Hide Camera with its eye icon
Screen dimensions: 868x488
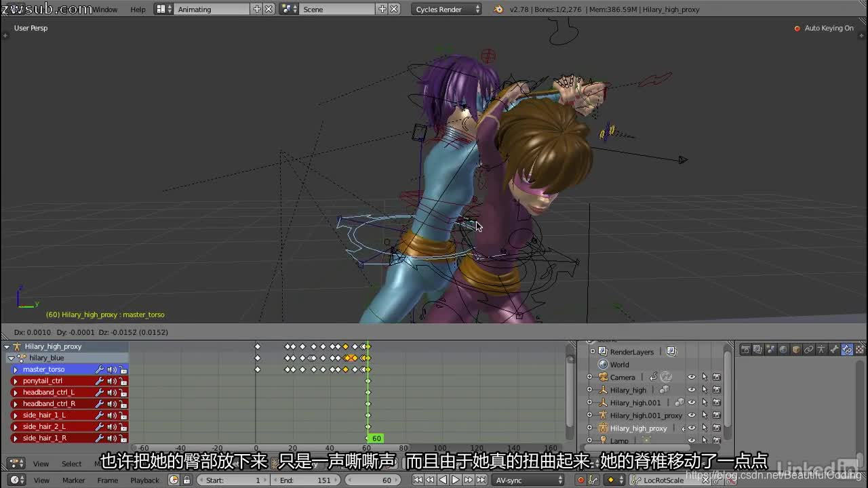[691, 377]
